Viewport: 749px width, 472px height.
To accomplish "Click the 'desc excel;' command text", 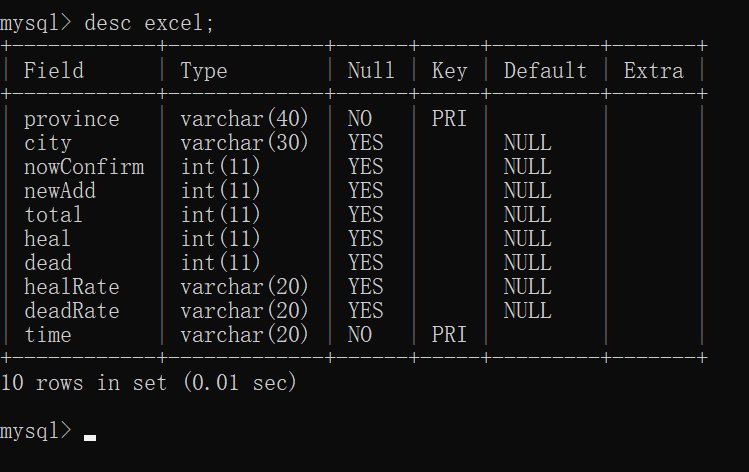I will point(149,22).
